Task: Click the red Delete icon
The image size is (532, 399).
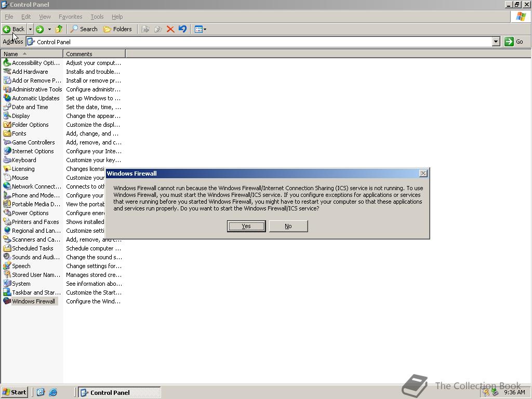Action: pos(170,29)
